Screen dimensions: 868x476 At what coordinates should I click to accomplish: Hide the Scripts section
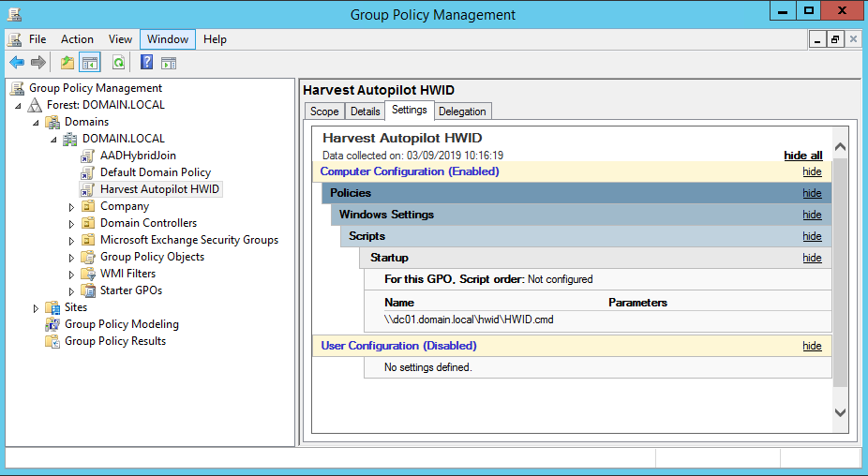812,236
